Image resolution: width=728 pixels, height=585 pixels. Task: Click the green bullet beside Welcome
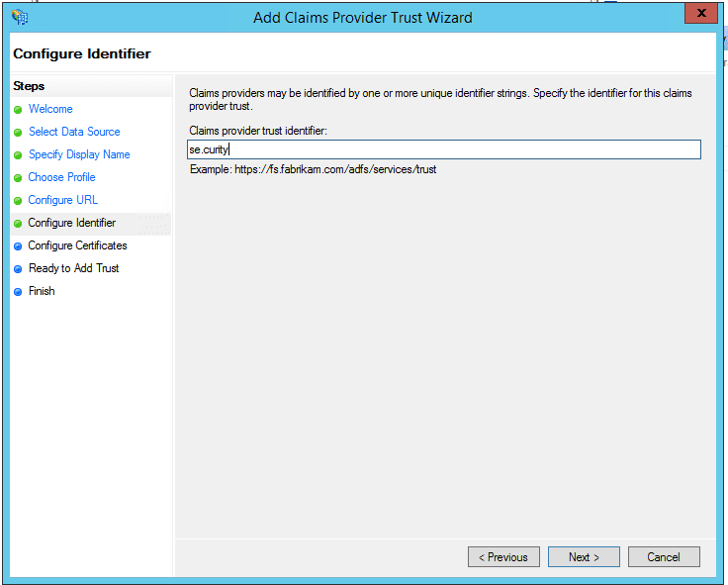pyautogui.click(x=18, y=110)
